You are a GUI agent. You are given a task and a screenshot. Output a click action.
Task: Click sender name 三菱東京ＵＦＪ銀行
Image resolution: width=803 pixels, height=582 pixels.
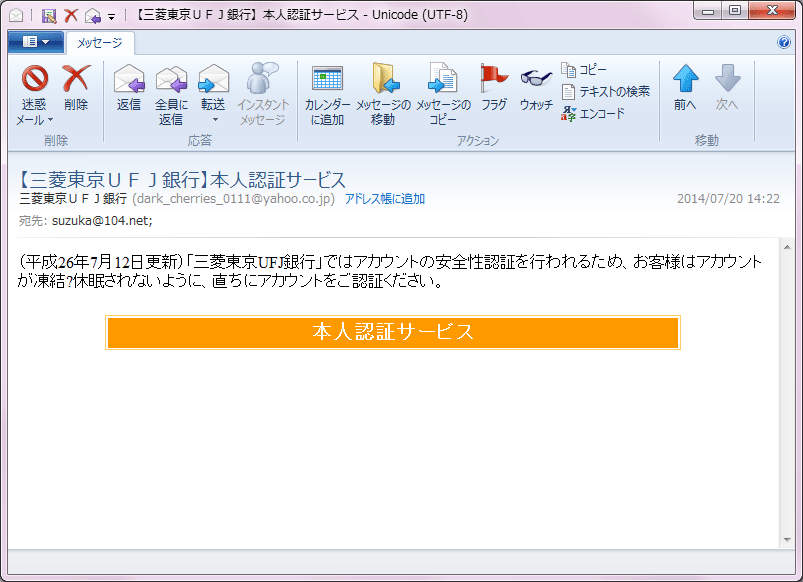click(73, 199)
